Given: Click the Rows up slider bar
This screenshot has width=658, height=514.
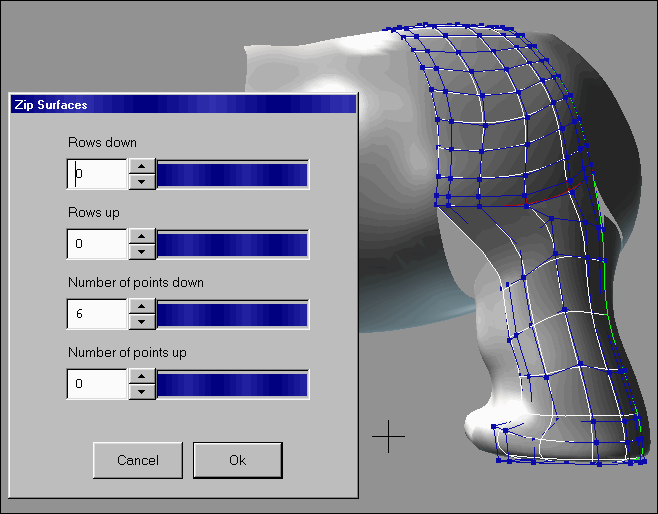Looking at the screenshot, I should point(232,244).
